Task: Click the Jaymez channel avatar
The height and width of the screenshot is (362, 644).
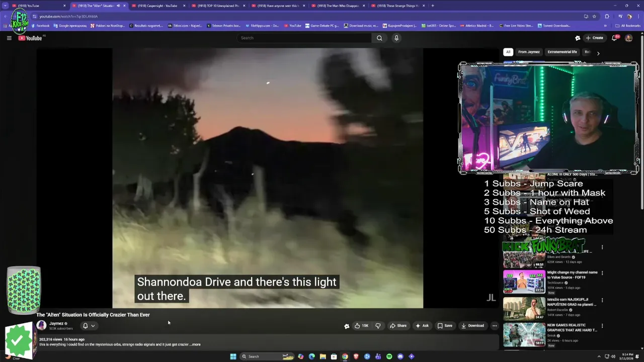Action: pos(41,325)
